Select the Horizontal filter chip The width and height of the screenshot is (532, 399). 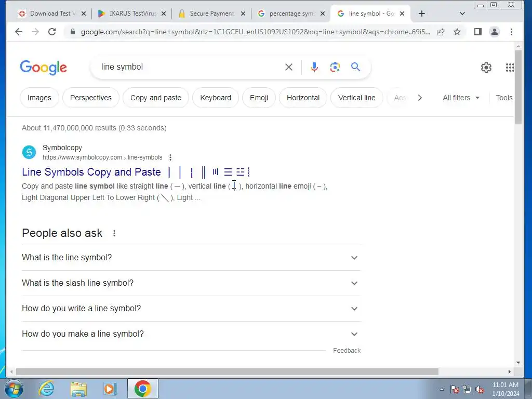pyautogui.click(x=303, y=98)
